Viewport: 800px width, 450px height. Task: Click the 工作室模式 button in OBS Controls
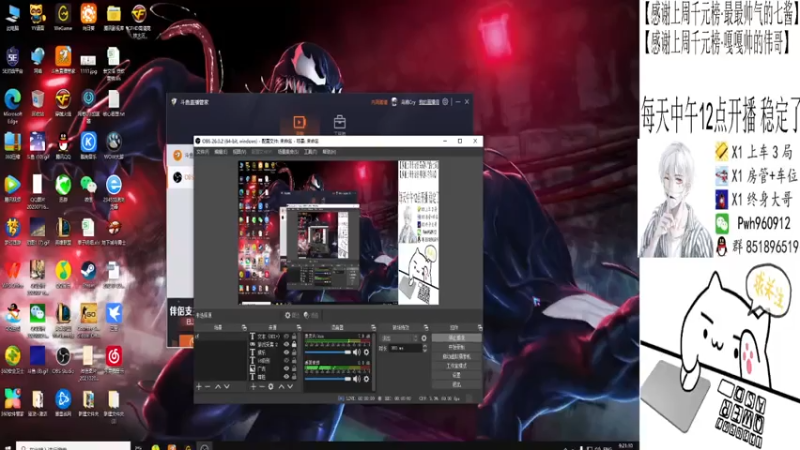(457, 366)
